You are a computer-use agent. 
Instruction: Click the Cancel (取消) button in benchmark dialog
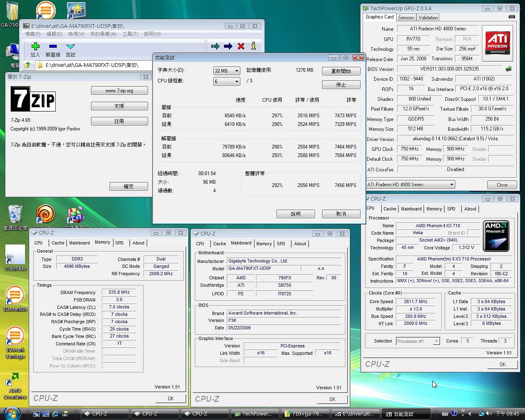tap(341, 214)
